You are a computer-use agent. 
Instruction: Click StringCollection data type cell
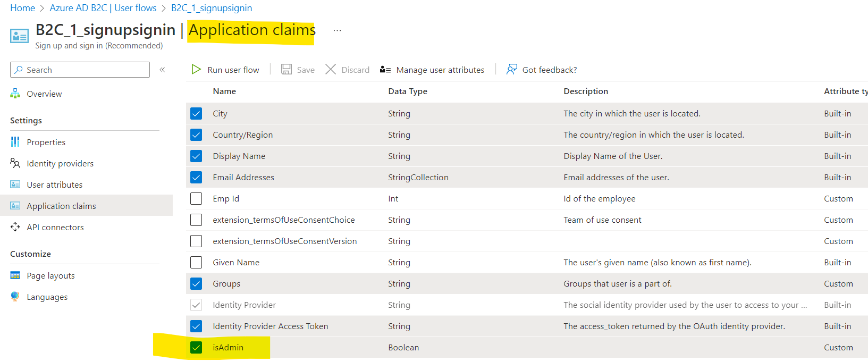418,177
